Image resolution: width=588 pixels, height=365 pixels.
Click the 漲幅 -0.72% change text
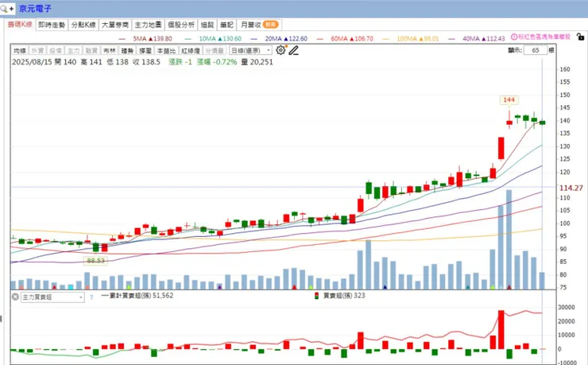click(x=217, y=62)
